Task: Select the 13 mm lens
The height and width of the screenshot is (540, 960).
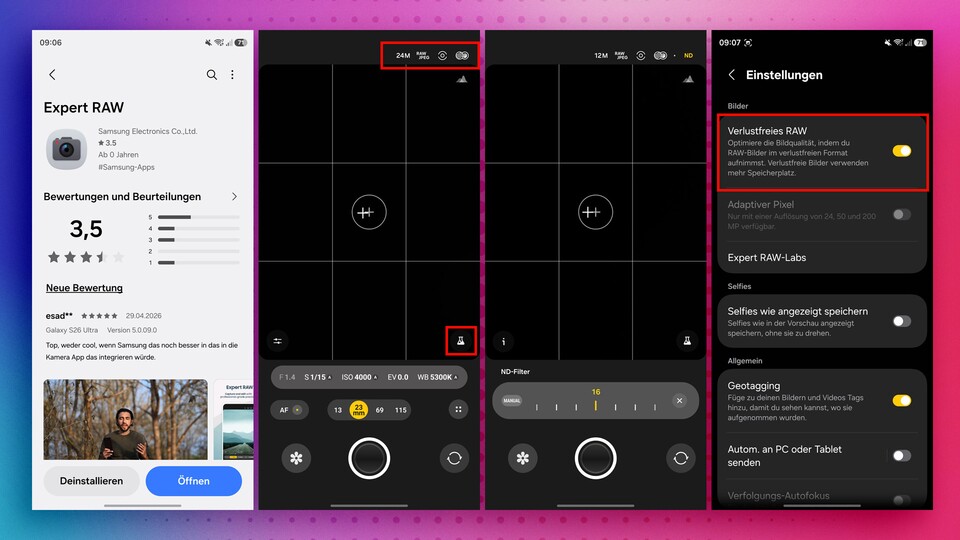Action: 338,410
